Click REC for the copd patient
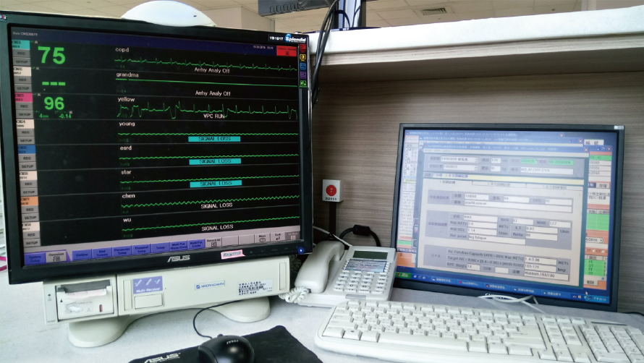 tap(22, 54)
